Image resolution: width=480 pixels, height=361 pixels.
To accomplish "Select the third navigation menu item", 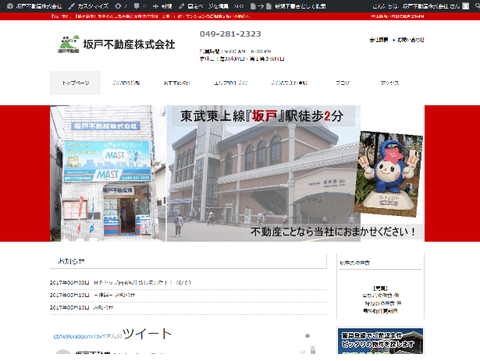I will [177, 83].
